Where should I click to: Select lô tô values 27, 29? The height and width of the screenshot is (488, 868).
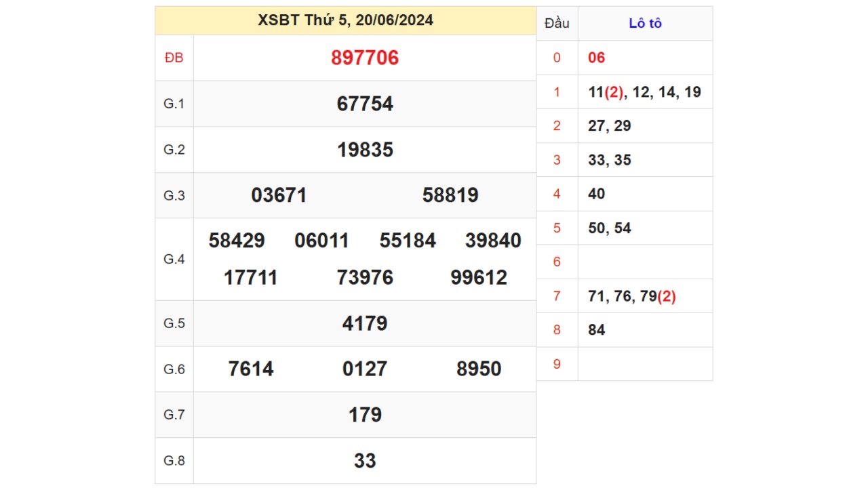pyautogui.click(x=610, y=126)
